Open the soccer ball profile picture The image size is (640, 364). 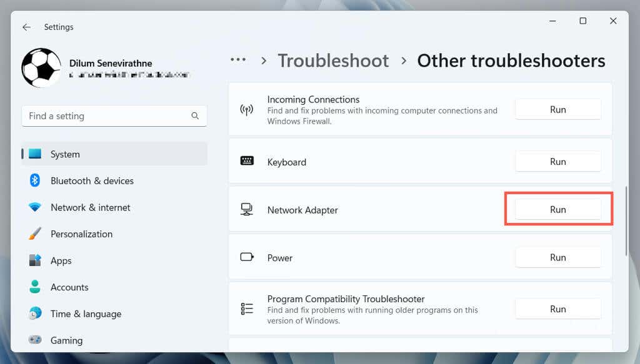tap(41, 67)
